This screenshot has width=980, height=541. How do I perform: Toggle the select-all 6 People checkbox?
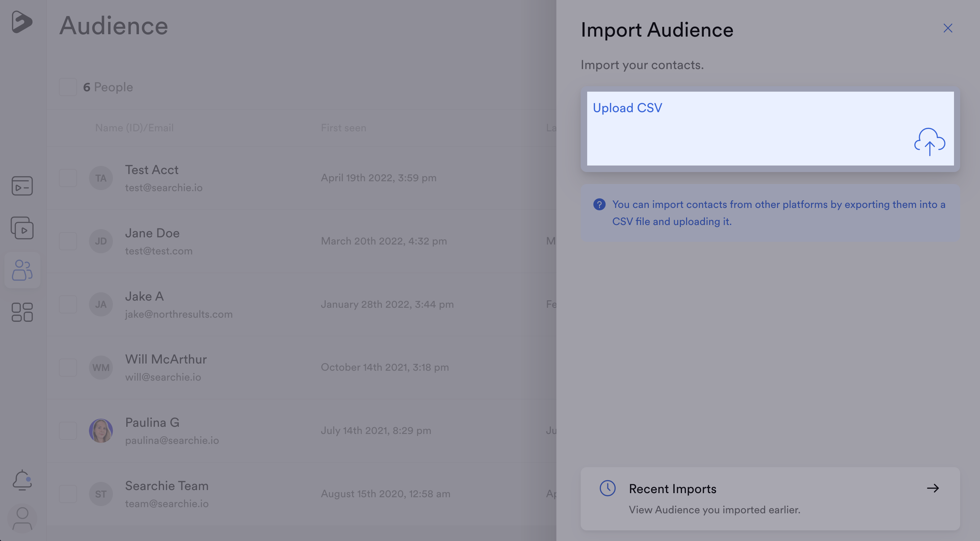(x=68, y=87)
